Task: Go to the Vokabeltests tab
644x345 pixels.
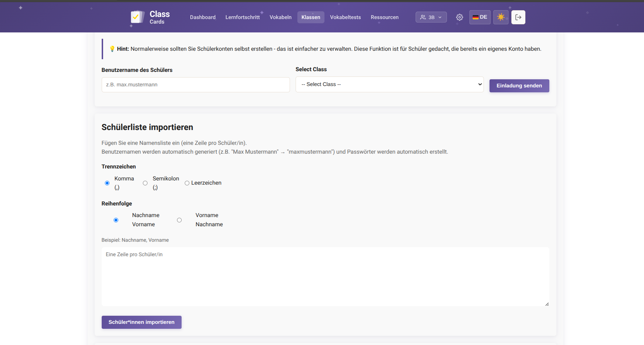Action: tap(345, 17)
